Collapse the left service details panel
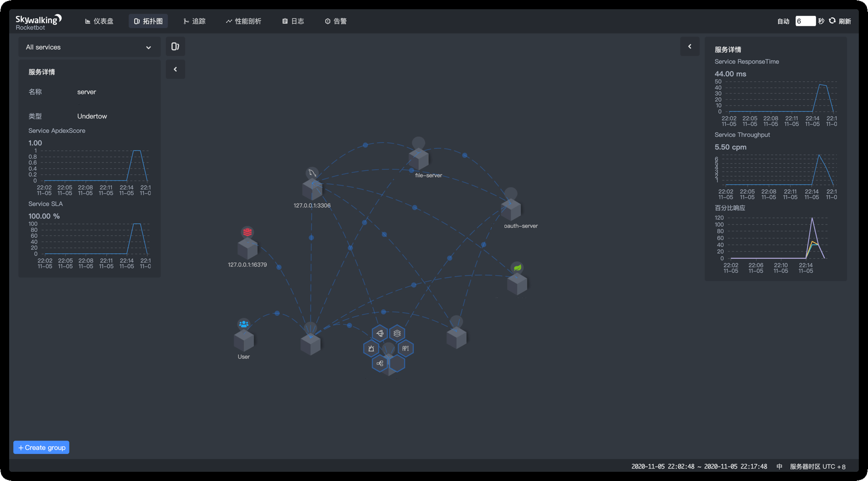Screen dimensions: 868x481 (x=175, y=70)
